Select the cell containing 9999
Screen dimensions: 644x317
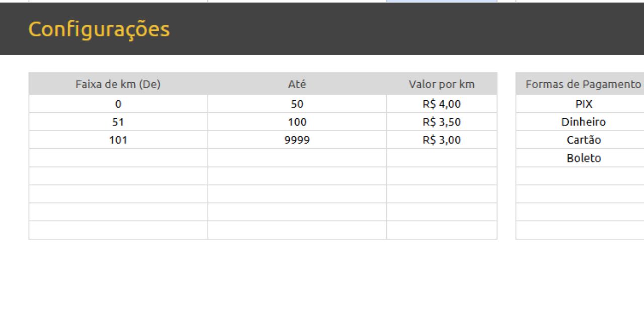(297, 140)
